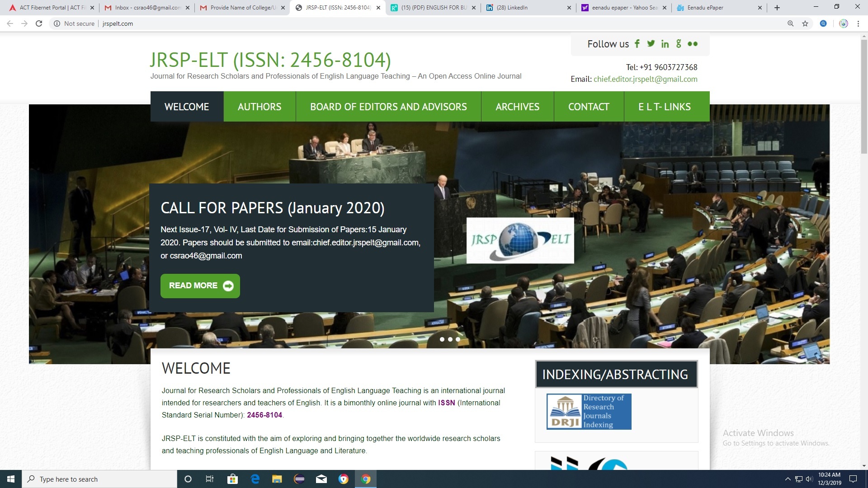868x488 pixels.
Task: Show hidden system tray icons
Action: (x=788, y=479)
